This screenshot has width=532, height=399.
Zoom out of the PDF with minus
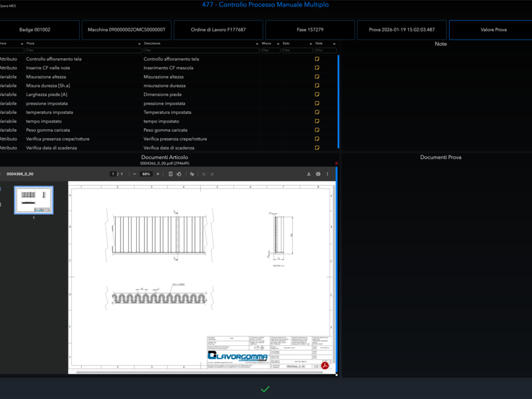coord(135,174)
